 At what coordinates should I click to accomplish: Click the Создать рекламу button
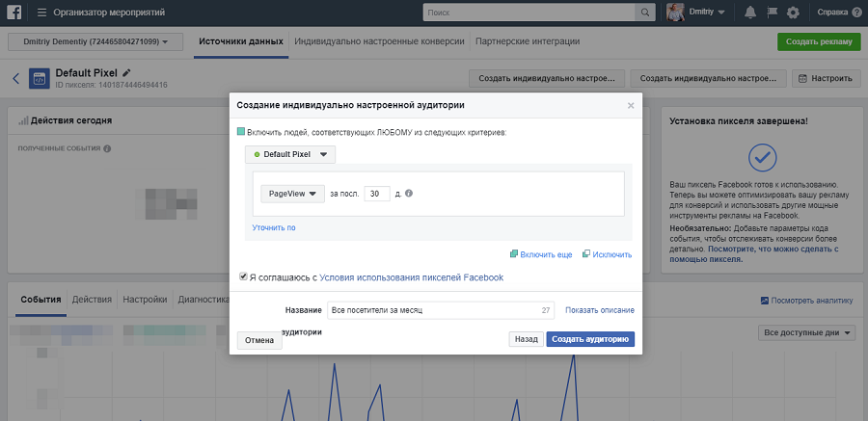point(819,41)
